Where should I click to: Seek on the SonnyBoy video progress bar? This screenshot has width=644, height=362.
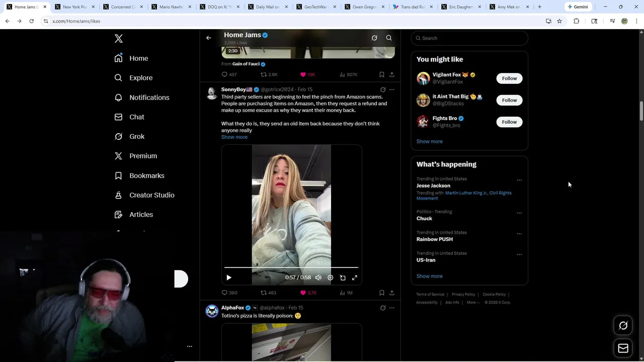(291, 267)
